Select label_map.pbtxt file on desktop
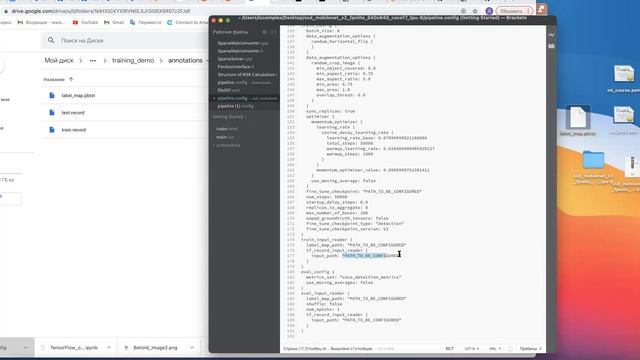Screen dimensions: 640x360 pos(578,121)
